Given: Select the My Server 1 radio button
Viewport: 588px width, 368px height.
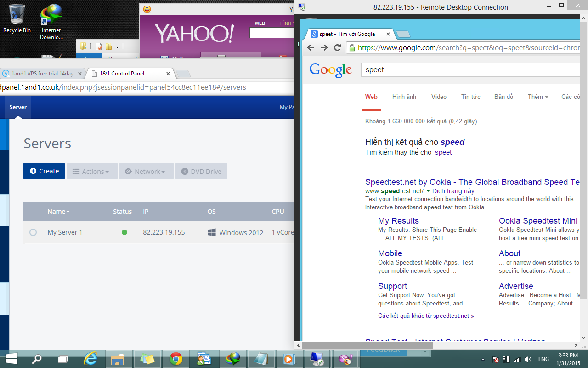Looking at the screenshot, I should tap(33, 232).
